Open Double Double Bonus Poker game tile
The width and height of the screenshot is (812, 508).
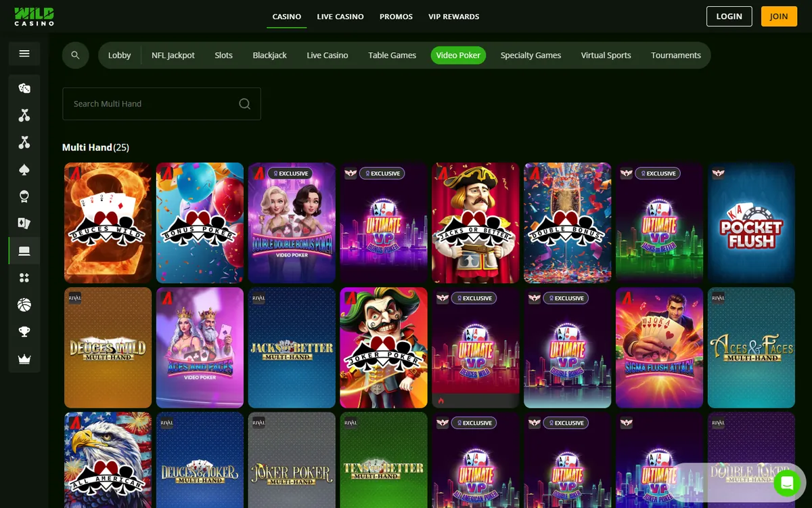point(292,223)
